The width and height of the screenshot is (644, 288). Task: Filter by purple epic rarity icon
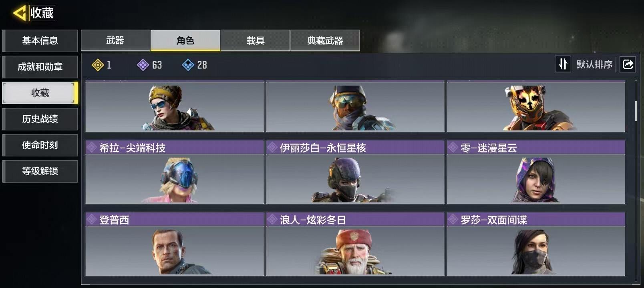click(x=143, y=65)
